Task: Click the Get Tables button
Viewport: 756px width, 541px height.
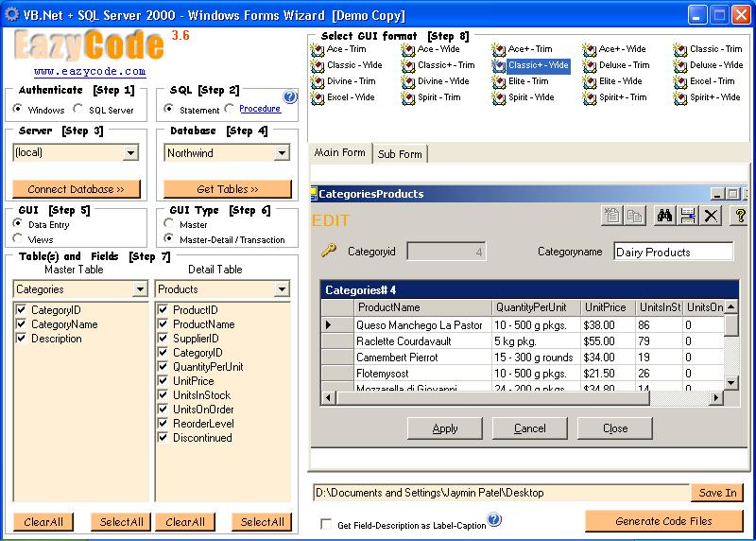Action: (x=228, y=189)
